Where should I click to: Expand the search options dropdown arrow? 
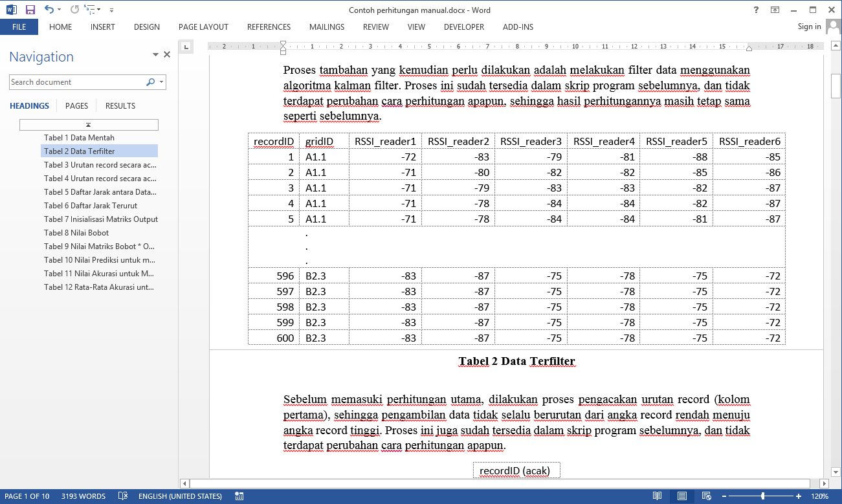[161, 82]
